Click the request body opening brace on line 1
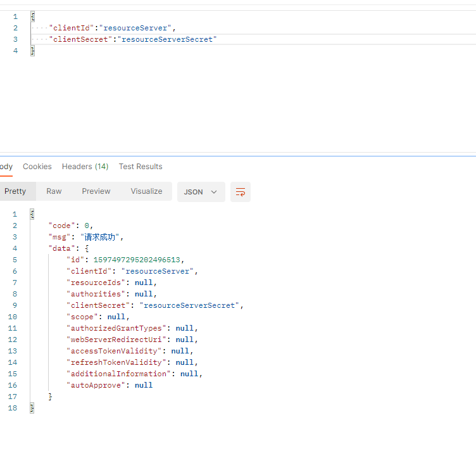Image resolution: width=476 pixels, height=470 pixels. tap(33, 16)
